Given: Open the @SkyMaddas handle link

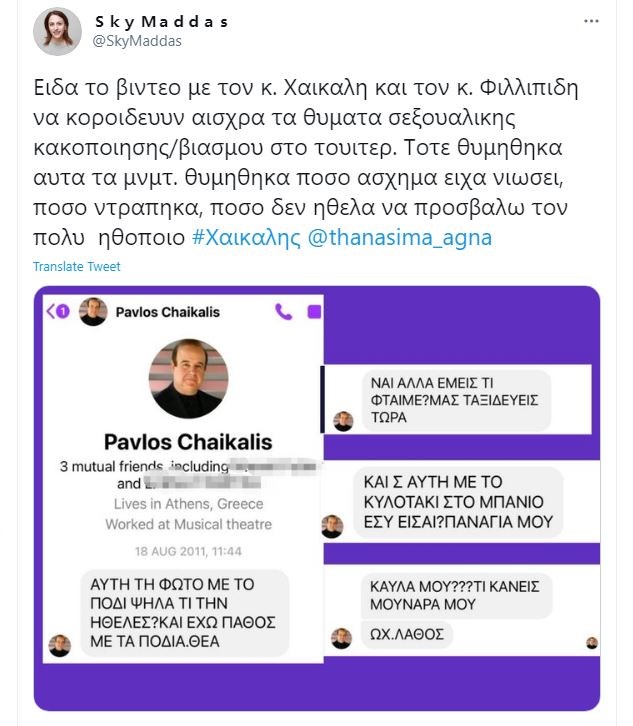Looking at the screenshot, I should [x=137, y=41].
